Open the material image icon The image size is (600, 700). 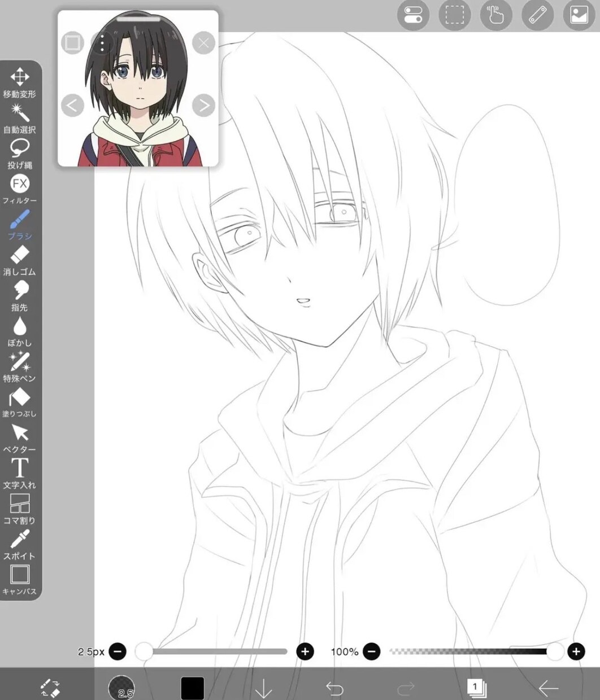[579, 15]
